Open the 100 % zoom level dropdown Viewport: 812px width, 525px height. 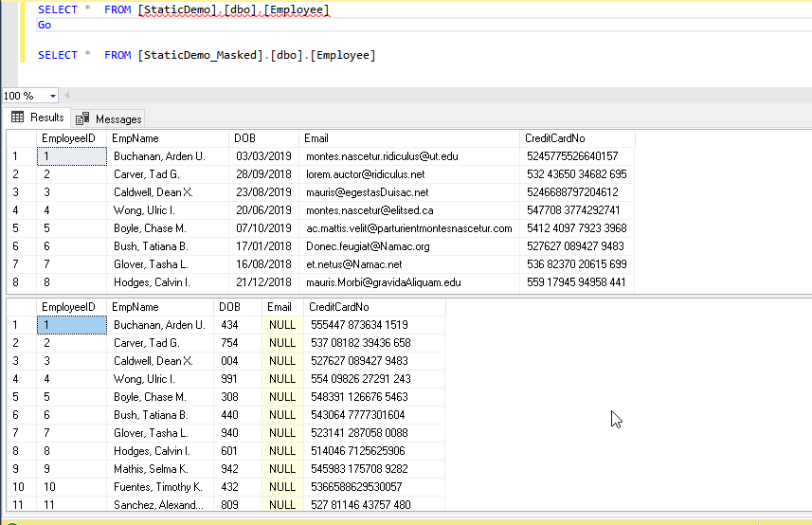pos(52,96)
